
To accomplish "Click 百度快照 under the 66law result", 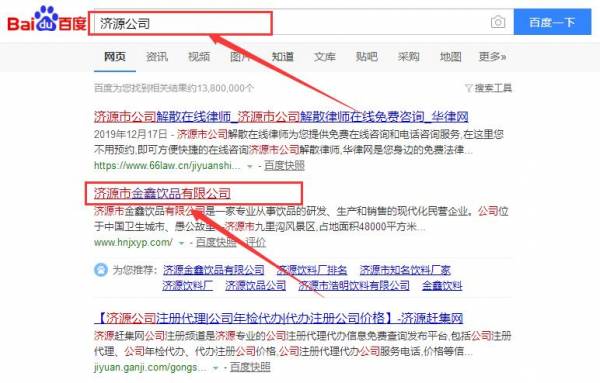I will [284, 166].
